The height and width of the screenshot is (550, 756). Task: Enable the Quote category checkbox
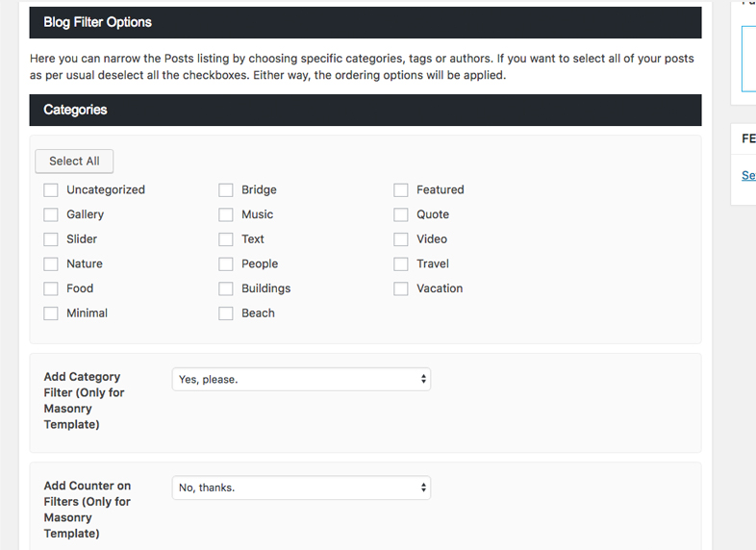tap(401, 214)
